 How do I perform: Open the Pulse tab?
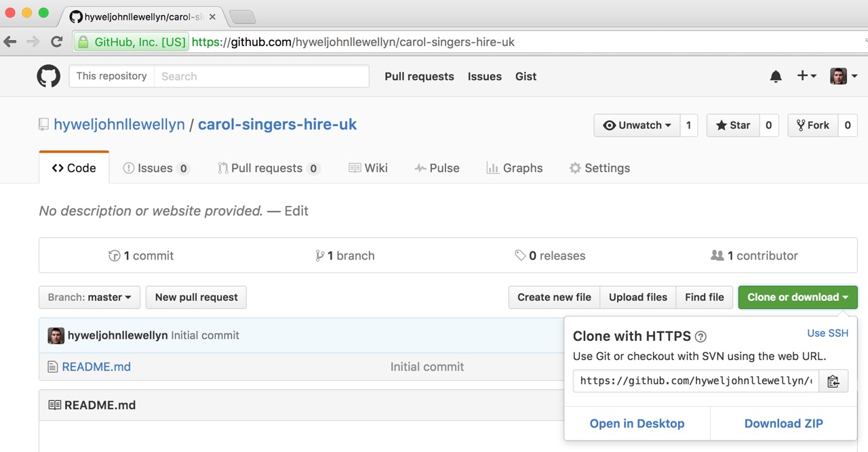click(x=437, y=168)
